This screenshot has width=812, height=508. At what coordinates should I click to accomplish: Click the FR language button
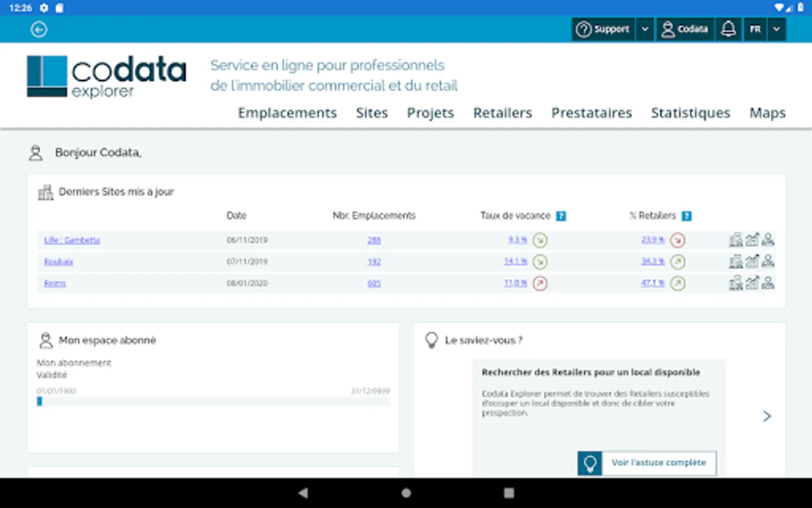[x=755, y=29]
